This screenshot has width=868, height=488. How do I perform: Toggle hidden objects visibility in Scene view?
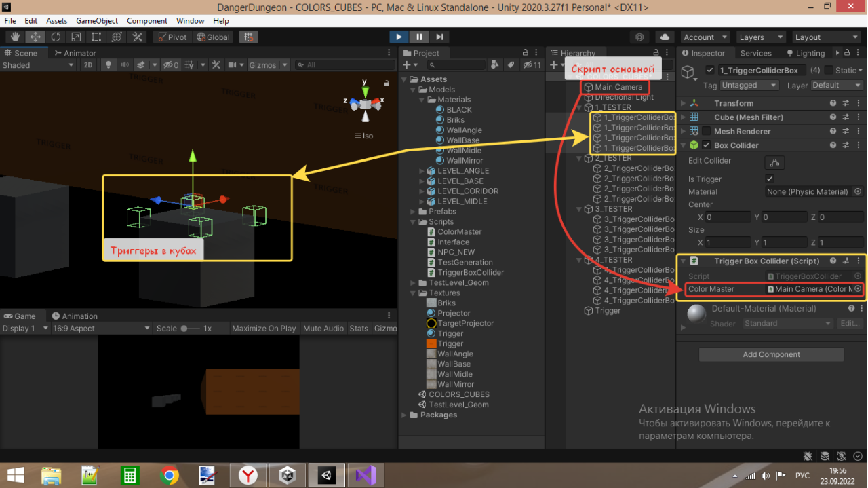pos(172,65)
